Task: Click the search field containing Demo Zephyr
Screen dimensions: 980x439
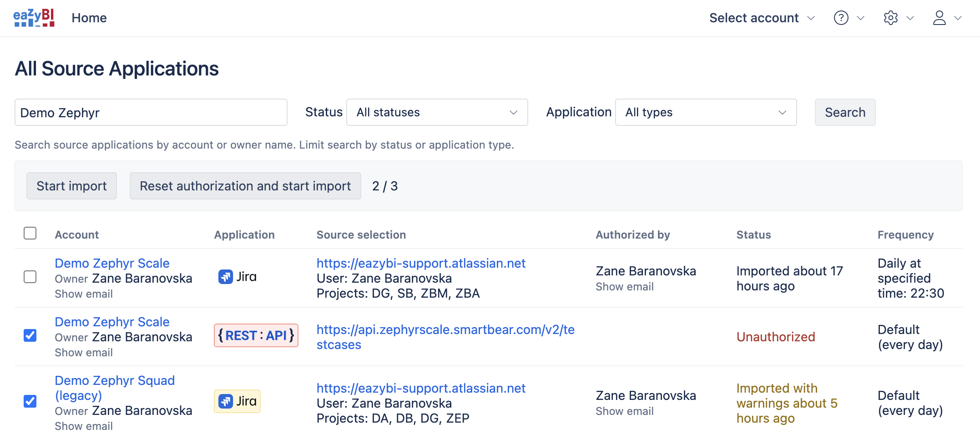Action: tap(151, 112)
